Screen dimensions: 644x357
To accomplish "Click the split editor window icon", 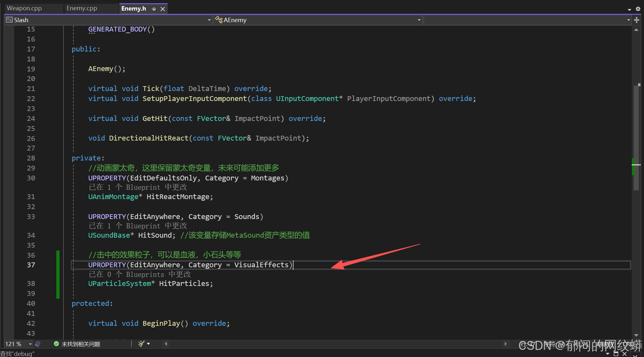I will pos(637,20).
